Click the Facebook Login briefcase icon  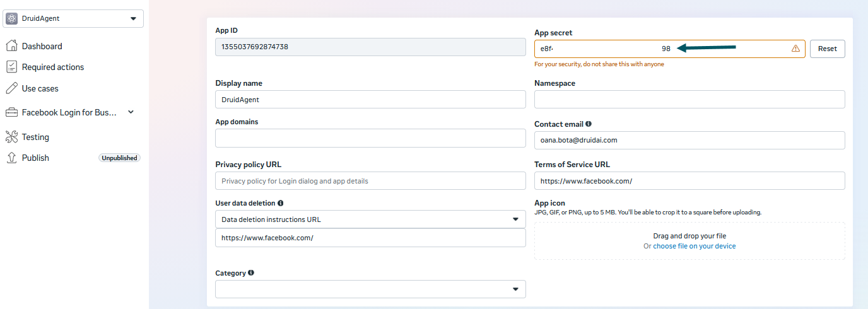pyautogui.click(x=11, y=112)
